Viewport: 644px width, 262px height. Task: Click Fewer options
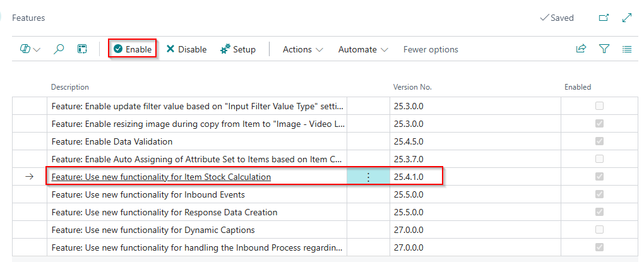tap(431, 49)
